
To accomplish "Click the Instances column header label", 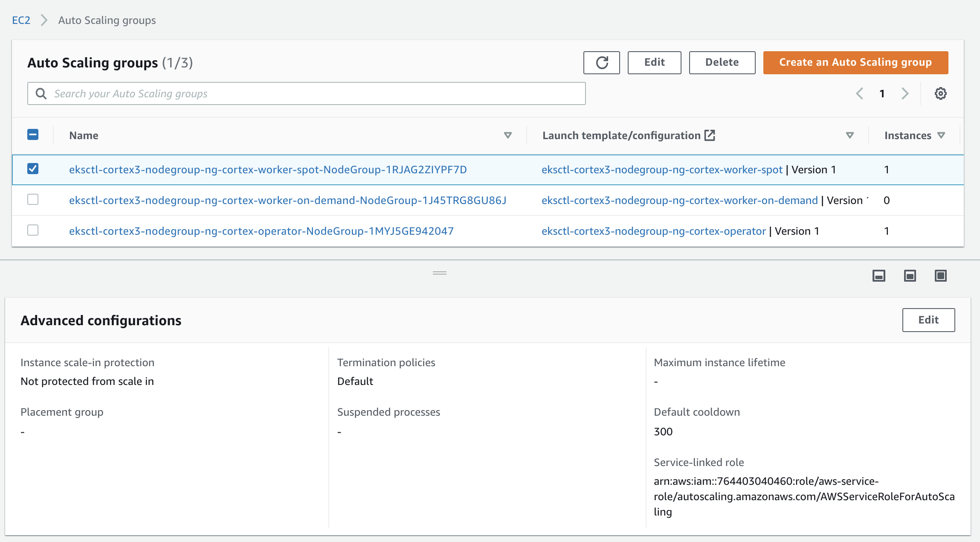I will (x=908, y=135).
